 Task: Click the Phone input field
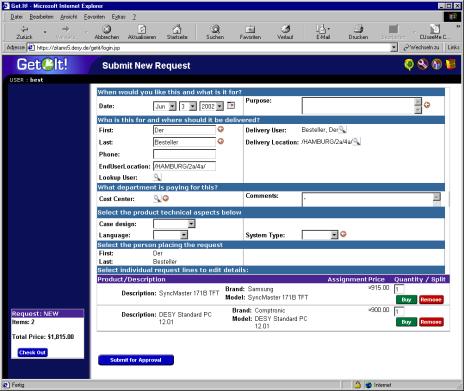184,154
